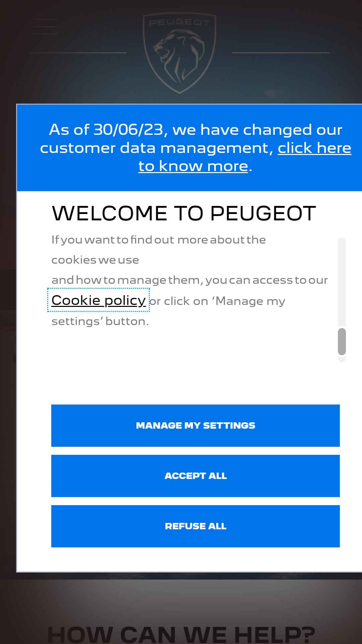This screenshot has width=362, height=644.
Task: Open the Cookie policy link
Action: click(x=99, y=300)
